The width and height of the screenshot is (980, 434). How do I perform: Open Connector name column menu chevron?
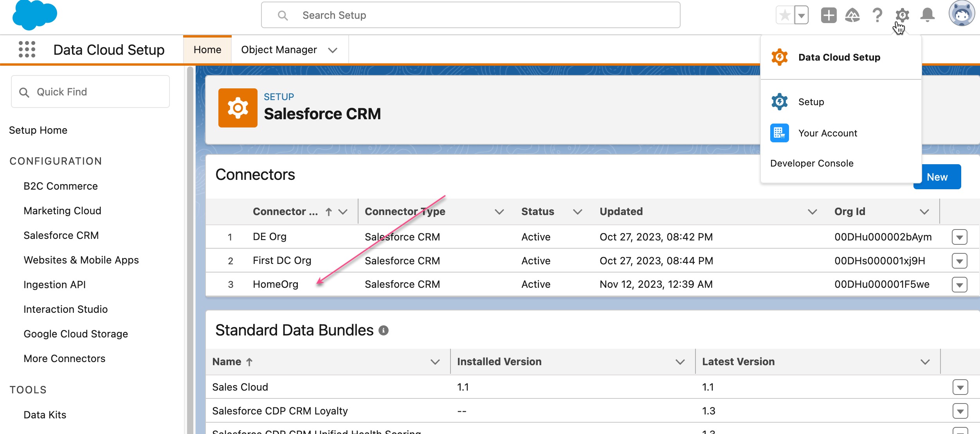[343, 212]
